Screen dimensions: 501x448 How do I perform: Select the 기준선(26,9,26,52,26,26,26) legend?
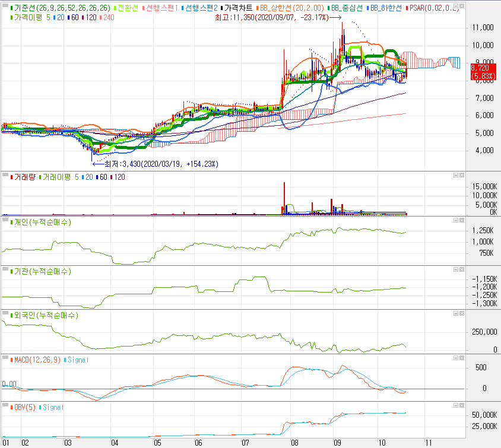61,8
